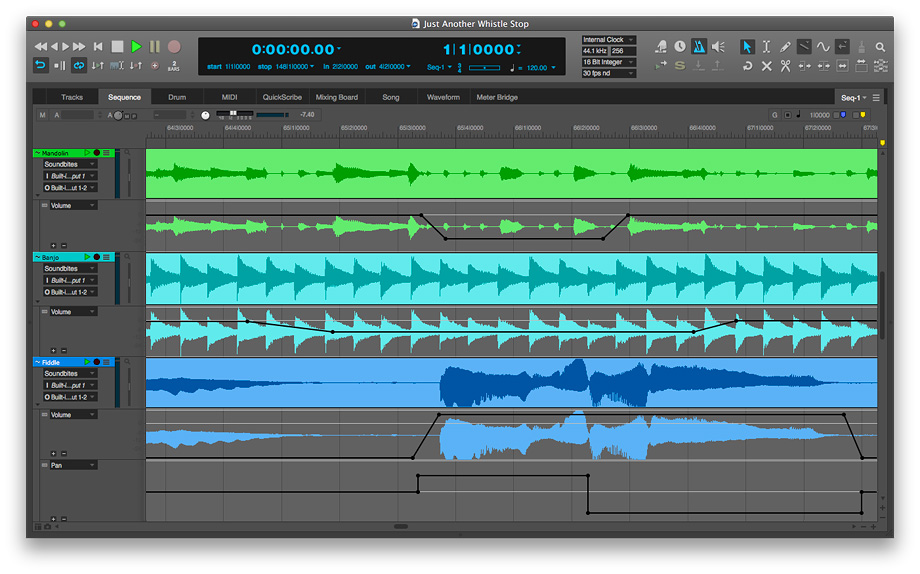920x574 pixels.
Task: Choose the I-Beam selection tool
Action: pyautogui.click(x=766, y=47)
